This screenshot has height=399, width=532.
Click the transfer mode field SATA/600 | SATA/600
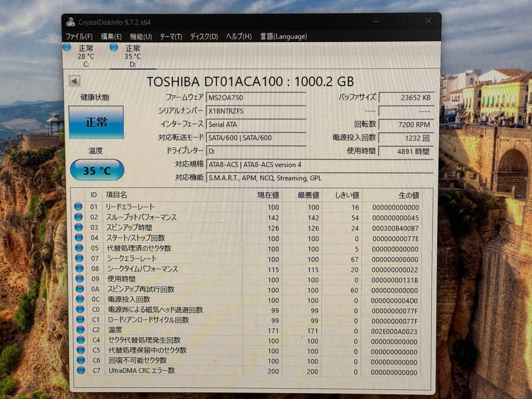click(256, 138)
